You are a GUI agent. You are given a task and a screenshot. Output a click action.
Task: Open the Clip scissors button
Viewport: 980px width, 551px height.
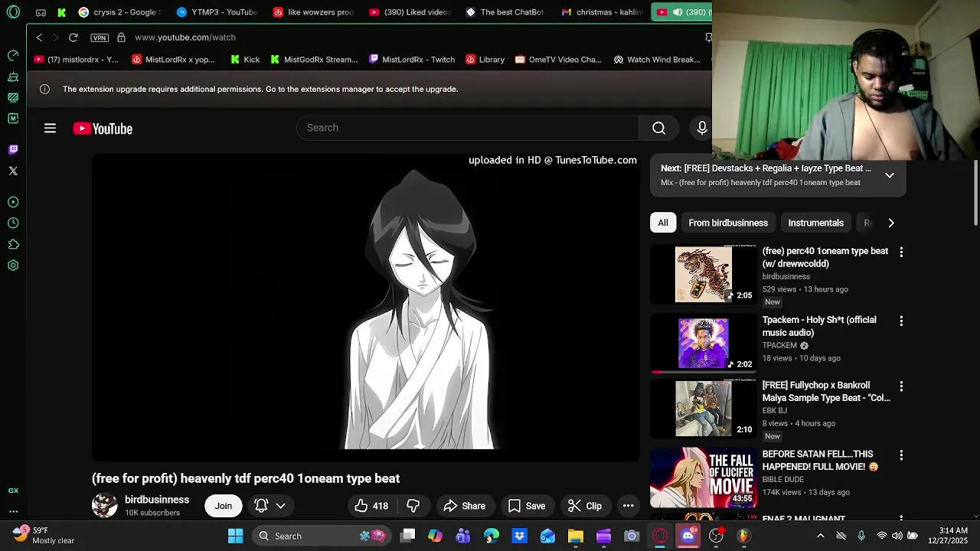pos(584,506)
